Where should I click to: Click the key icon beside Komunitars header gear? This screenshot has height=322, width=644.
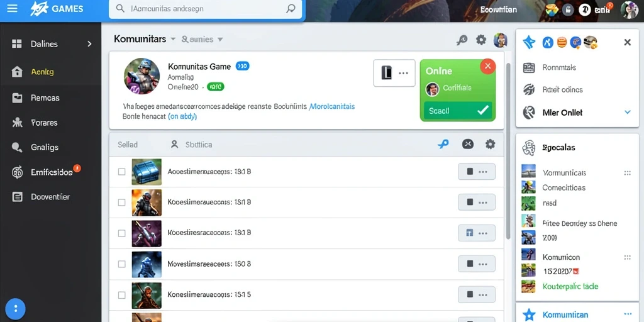462,40
